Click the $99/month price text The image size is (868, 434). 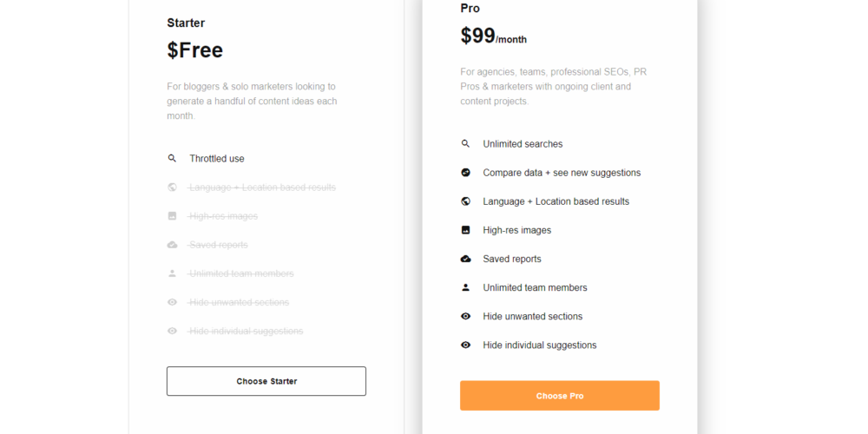[493, 36]
